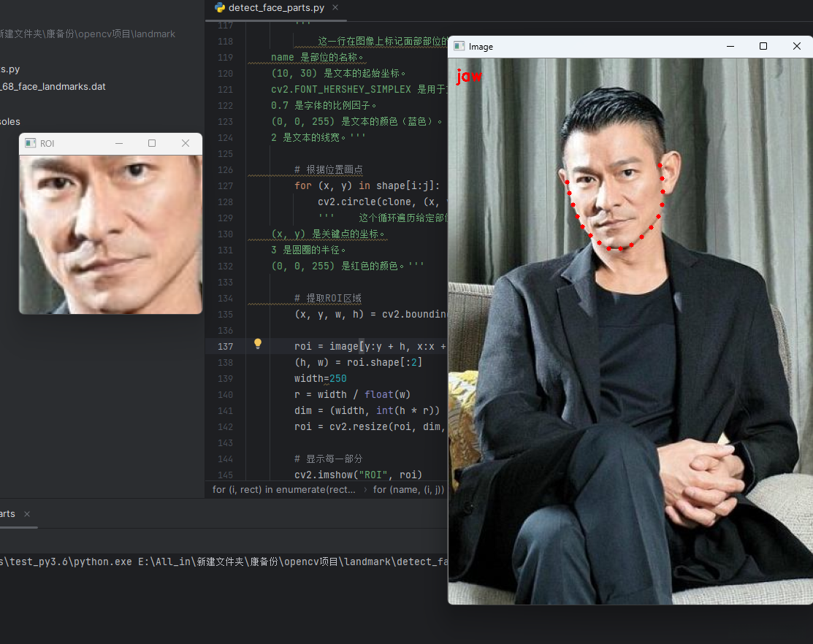Close the ROI window

click(x=185, y=143)
